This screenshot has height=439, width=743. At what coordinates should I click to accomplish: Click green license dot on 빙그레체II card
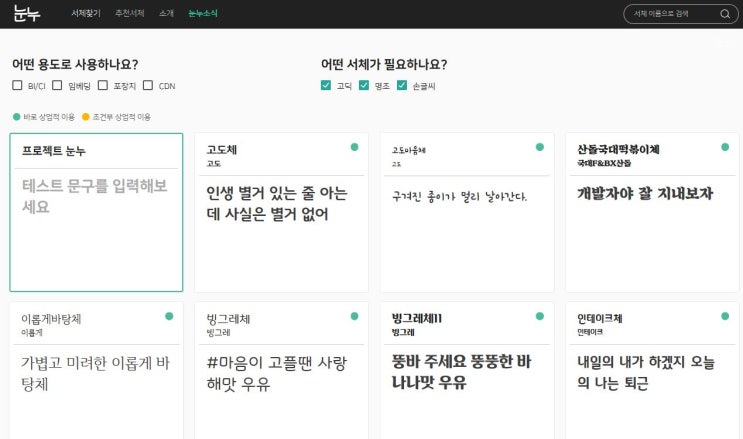coord(540,316)
